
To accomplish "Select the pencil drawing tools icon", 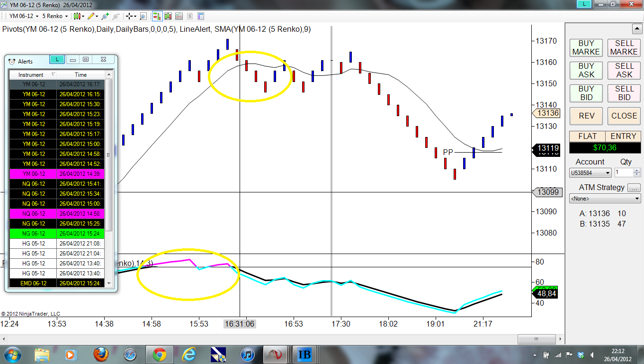I will click(91, 16).
